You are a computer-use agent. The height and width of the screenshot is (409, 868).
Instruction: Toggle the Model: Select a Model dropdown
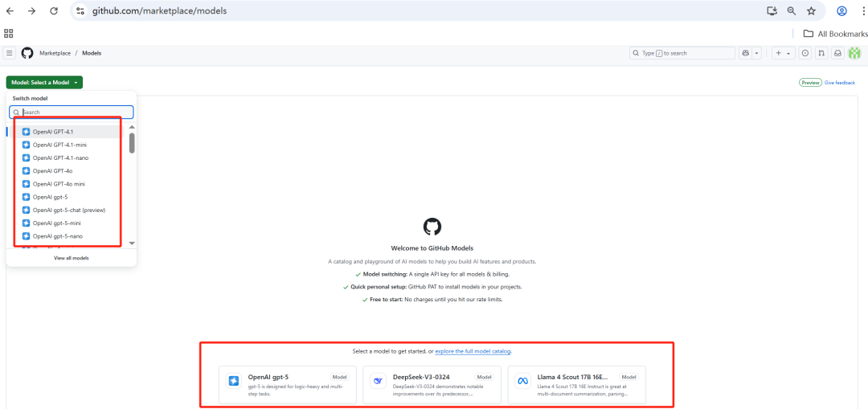44,83
